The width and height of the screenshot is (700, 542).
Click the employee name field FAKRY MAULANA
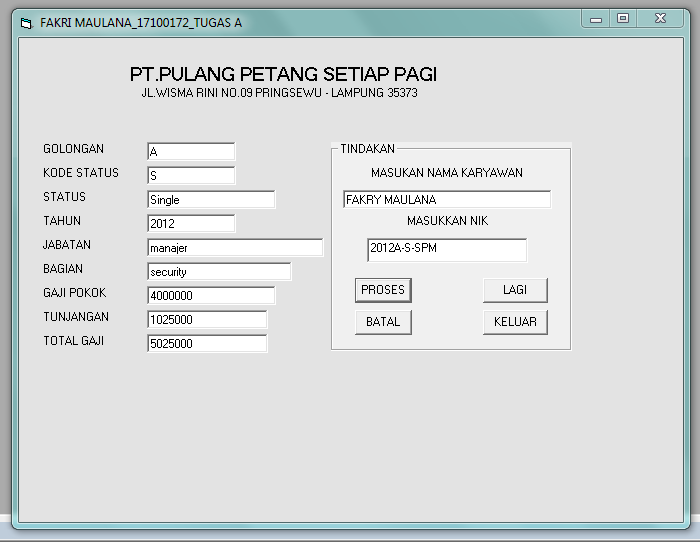pyautogui.click(x=447, y=199)
